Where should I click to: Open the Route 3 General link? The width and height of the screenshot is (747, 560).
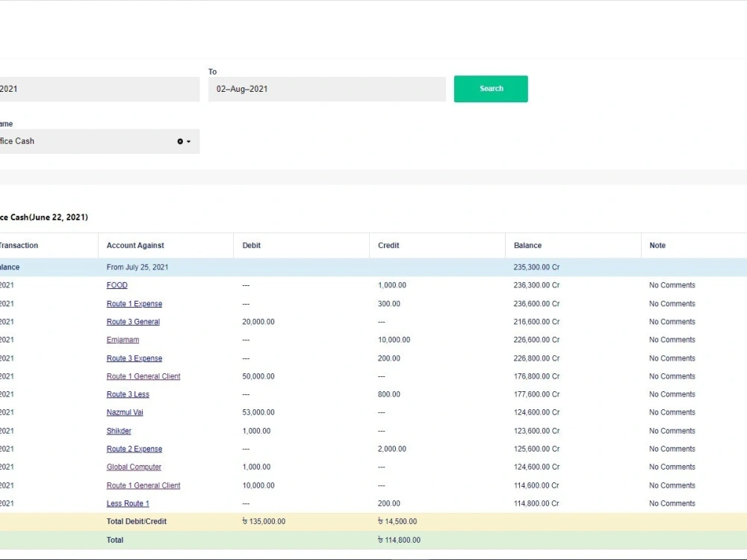pyautogui.click(x=133, y=322)
